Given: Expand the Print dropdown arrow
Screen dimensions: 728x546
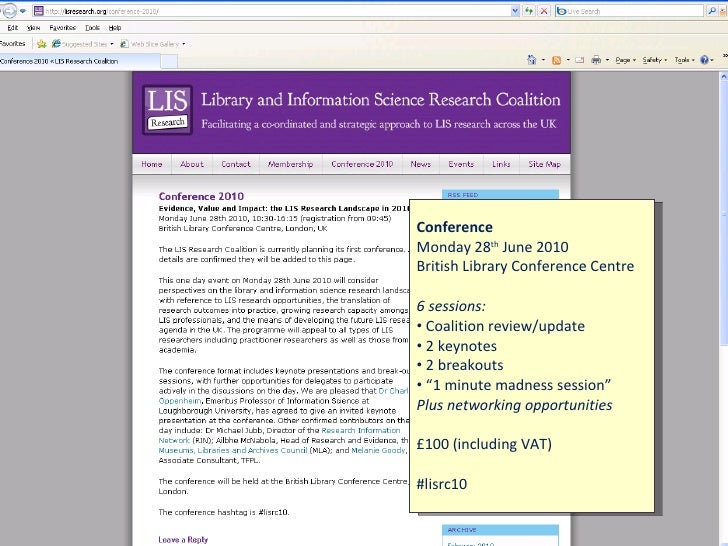Looking at the screenshot, I should coord(607,60).
